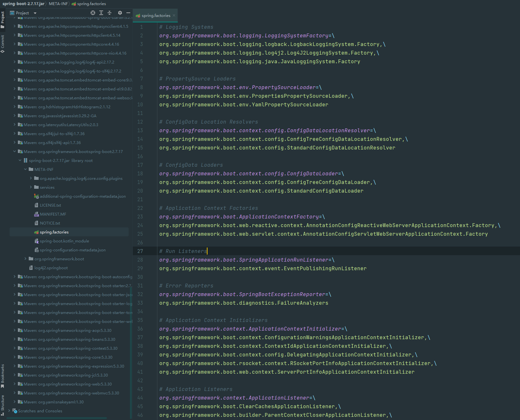Expand the org.springframework.boot package folder

(25, 259)
